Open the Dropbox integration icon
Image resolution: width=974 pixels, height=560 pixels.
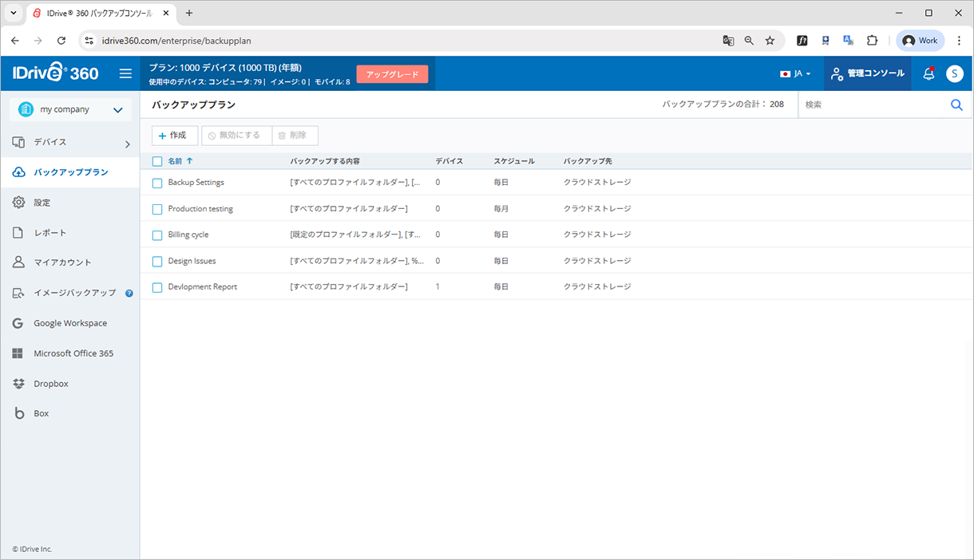18,383
